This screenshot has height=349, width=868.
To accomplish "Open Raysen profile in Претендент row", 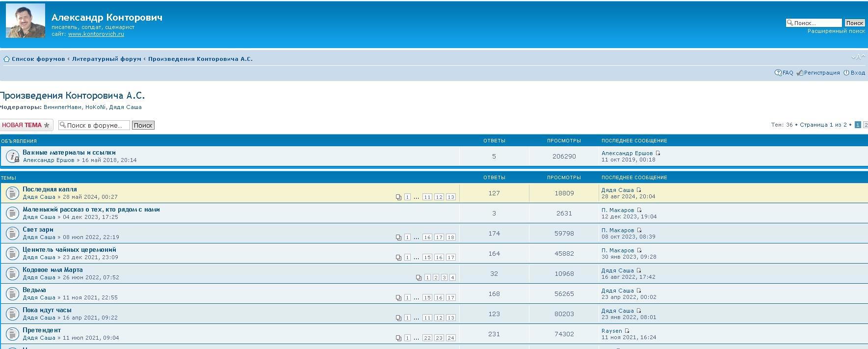I will pos(611,331).
